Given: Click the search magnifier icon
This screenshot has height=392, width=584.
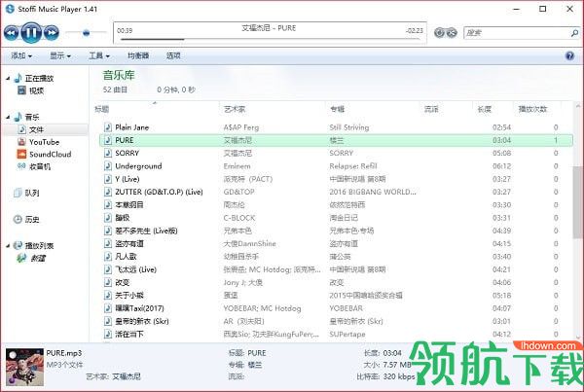Looking at the screenshot, I should click(x=574, y=33).
